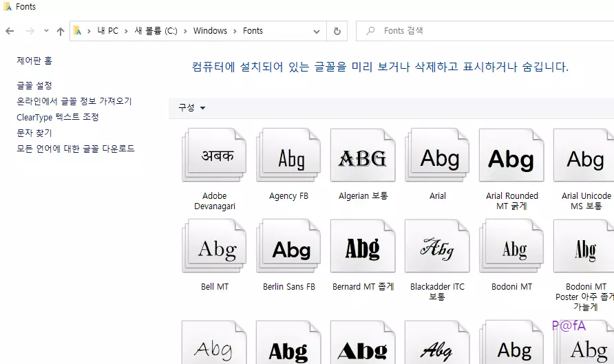Expand the chevron after 새 볼륨 (C:)
Image resolution: width=614 pixels, height=364 pixels.
(185, 31)
